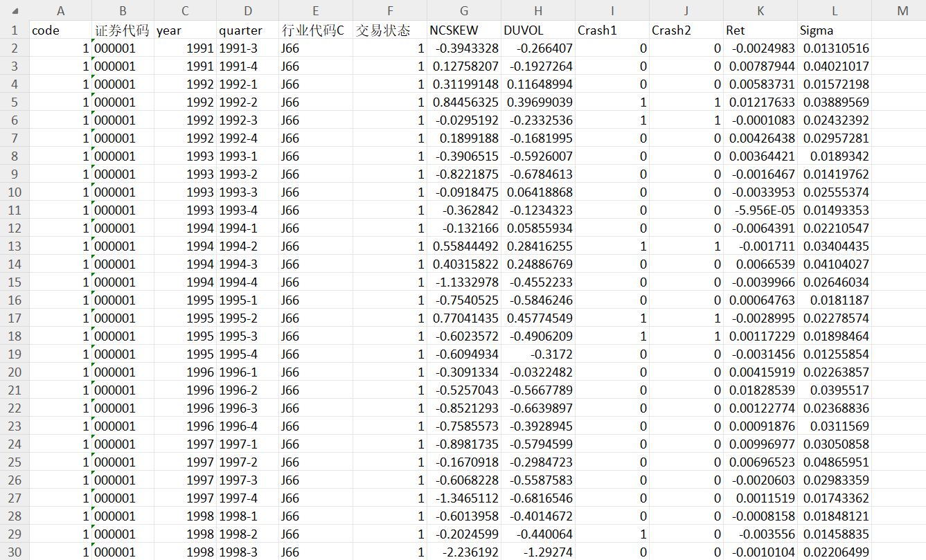Click the quarter cell "1991-3"
926x560 pixels.
tap(247, 48)
